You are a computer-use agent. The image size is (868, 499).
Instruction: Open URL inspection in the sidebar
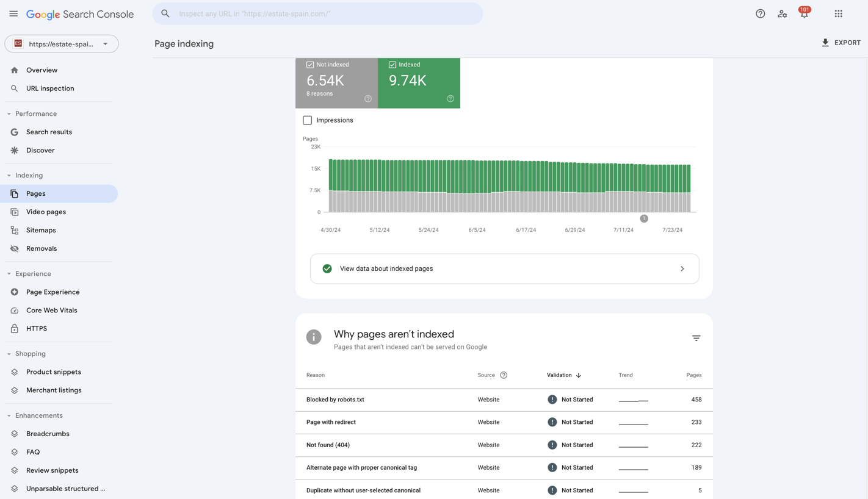click(49, 88)
